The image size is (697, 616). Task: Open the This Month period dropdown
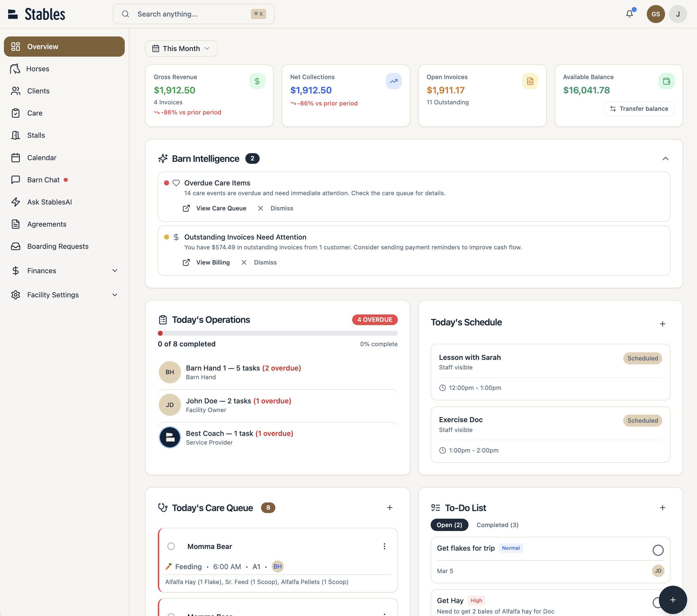(x=181, y=49)
